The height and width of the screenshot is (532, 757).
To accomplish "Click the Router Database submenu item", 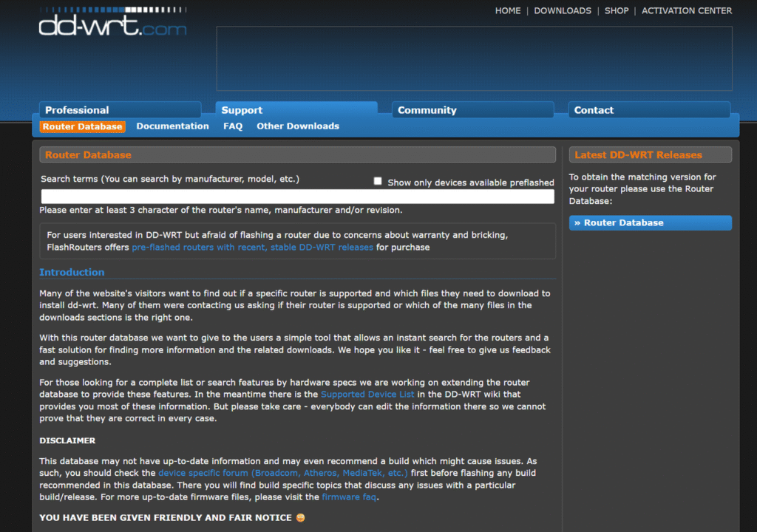I will [83, 126].
